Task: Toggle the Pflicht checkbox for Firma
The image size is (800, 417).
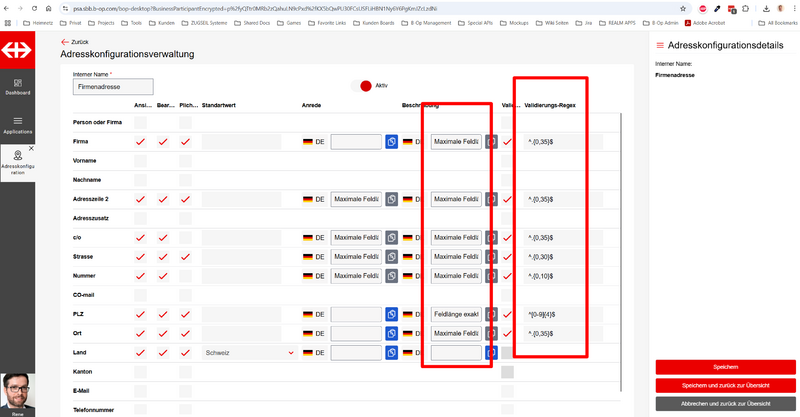Action: pyautogui.click(x=186, y=142)
